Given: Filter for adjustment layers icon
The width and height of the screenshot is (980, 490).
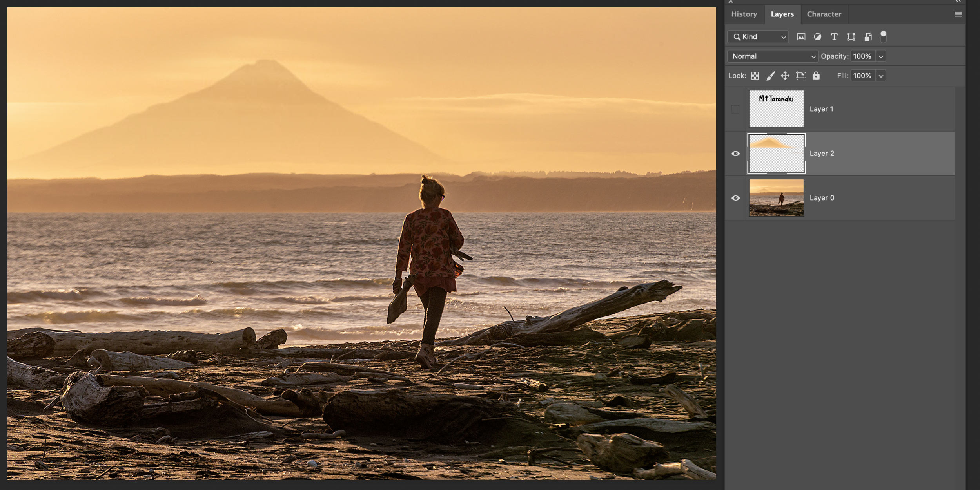Looking at the screenshot, I should (817, 37).
